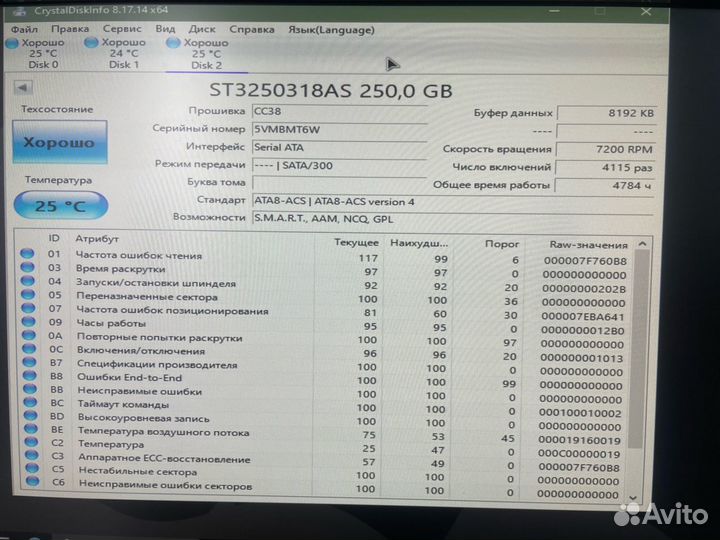Open the Вид menu
The height and width of the screenshot is (540, 720).
165,29
